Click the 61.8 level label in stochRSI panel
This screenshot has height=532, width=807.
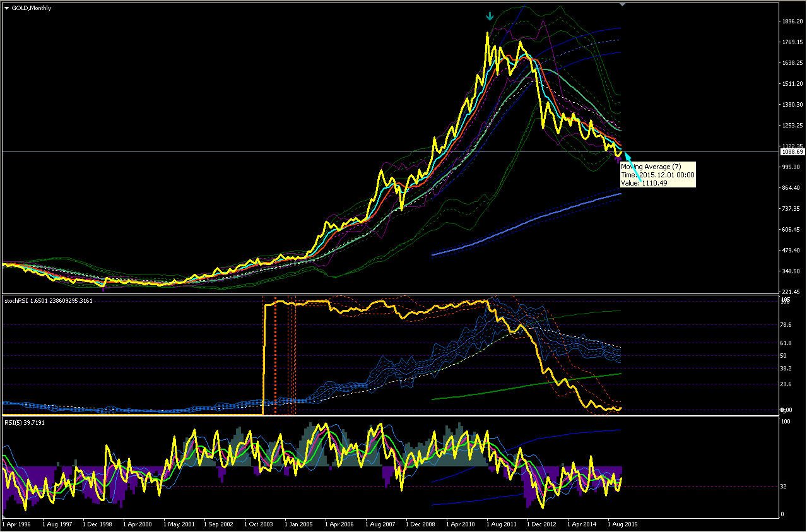tap(786, 343)
